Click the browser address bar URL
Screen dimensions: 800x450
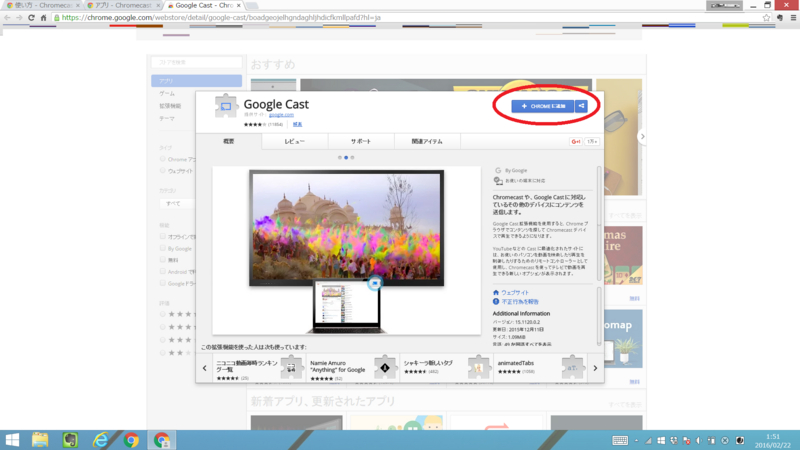click(221, 17)
